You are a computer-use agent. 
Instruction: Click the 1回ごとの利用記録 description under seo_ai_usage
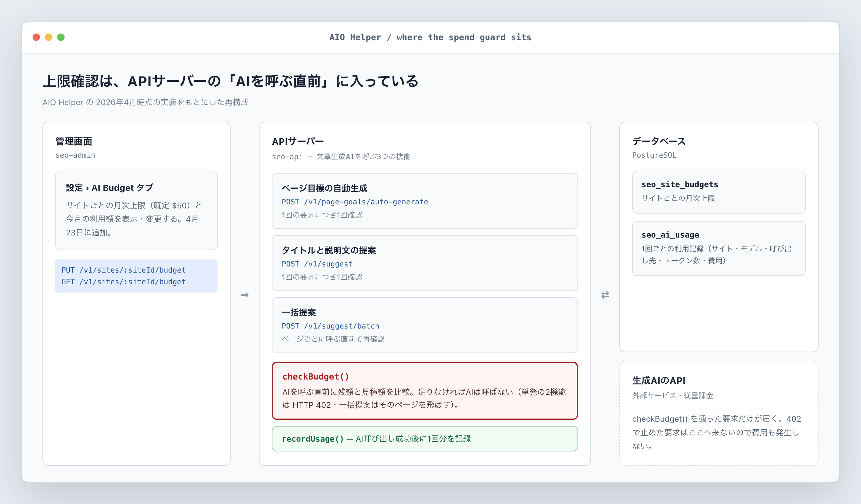(716, 254)
